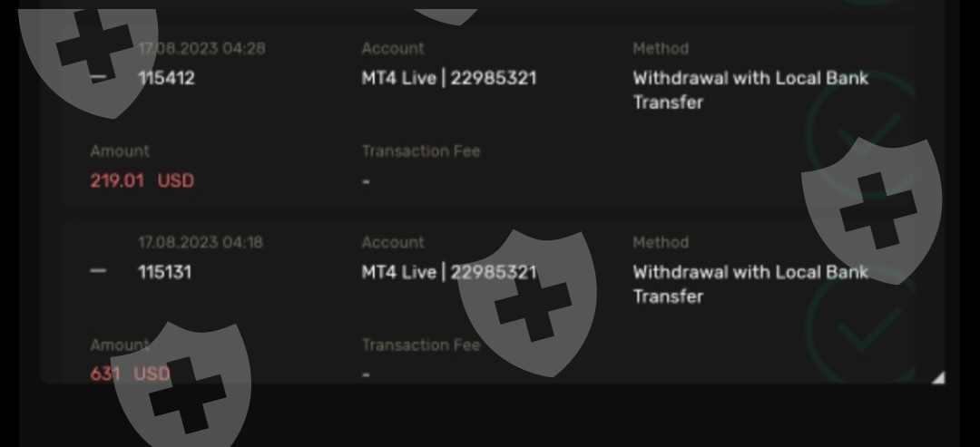This screenshot has height=447, width=980.
Task: Click the shield watermark between the two green checkmarks
Action: click(872, 211)
